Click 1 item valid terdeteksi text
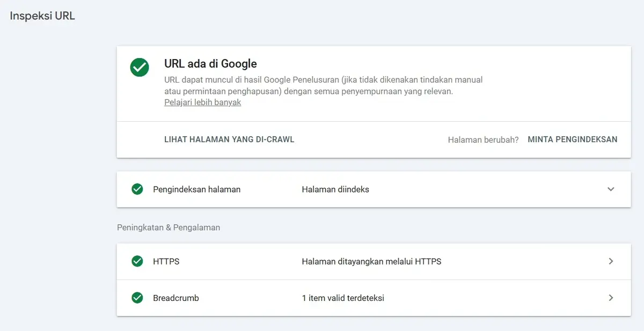 tap(343, 298)
